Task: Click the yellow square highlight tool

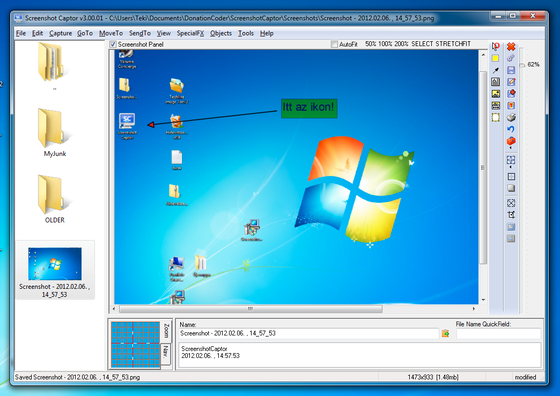Action: tap(495, 58)
